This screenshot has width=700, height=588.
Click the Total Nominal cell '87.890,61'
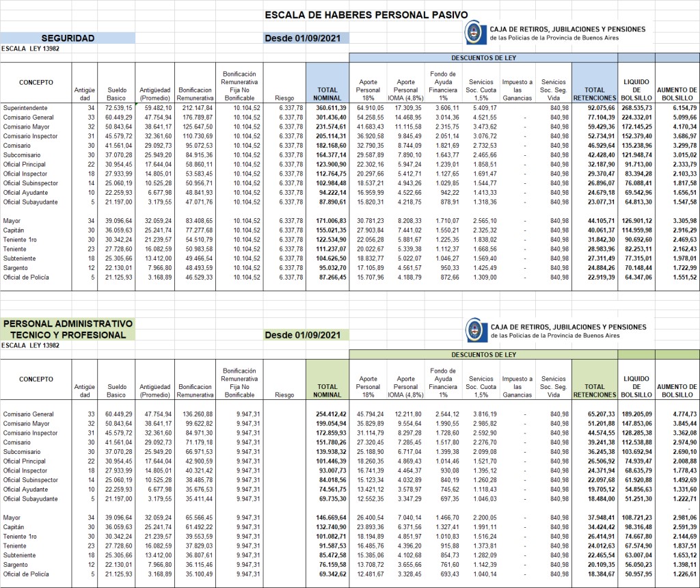pos(333,202)
